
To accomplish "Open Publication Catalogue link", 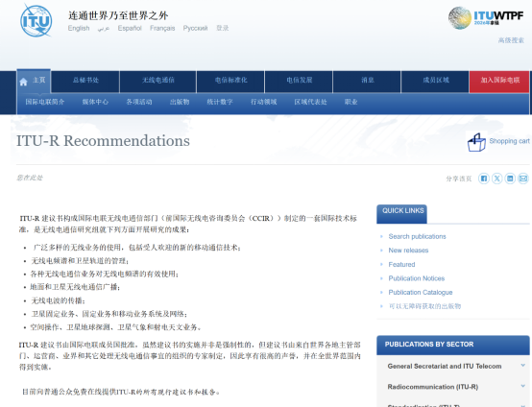I will 421,293.
